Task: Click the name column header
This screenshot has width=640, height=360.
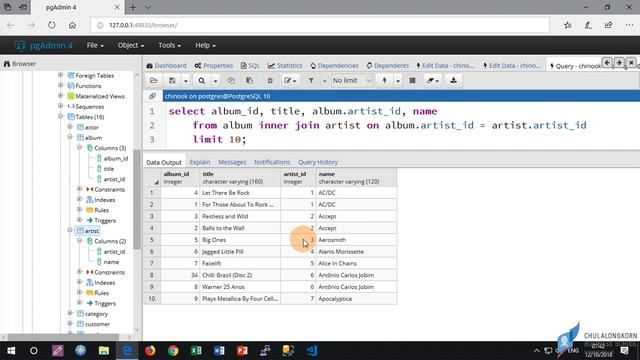Action: tap(356, 178)
